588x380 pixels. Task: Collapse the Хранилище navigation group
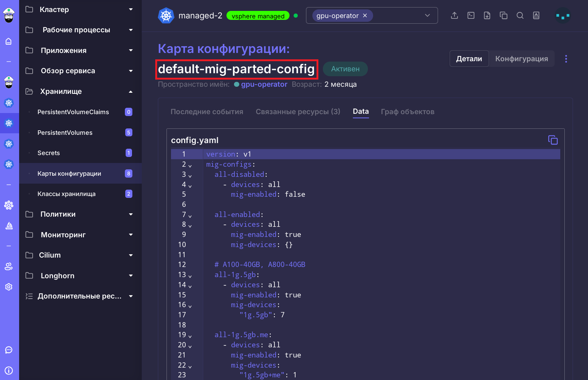pyautogui.click(x=80, y=91)
